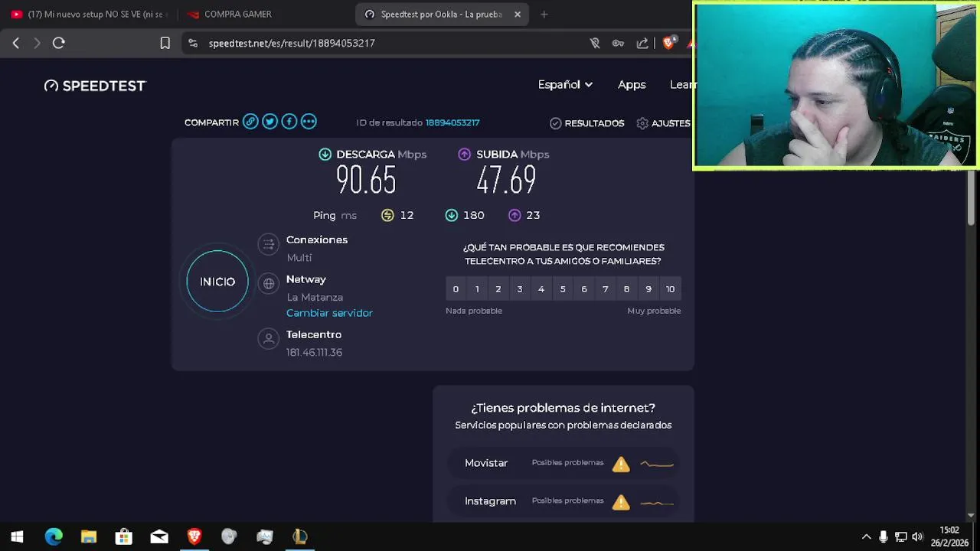Rate recommendation as 0

click(x=456, y=289)
